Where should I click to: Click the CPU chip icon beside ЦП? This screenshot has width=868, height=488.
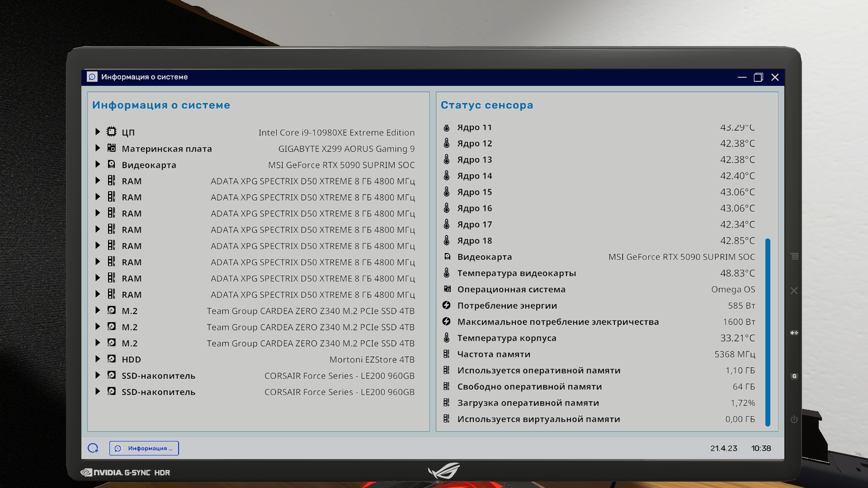[112, 131]
